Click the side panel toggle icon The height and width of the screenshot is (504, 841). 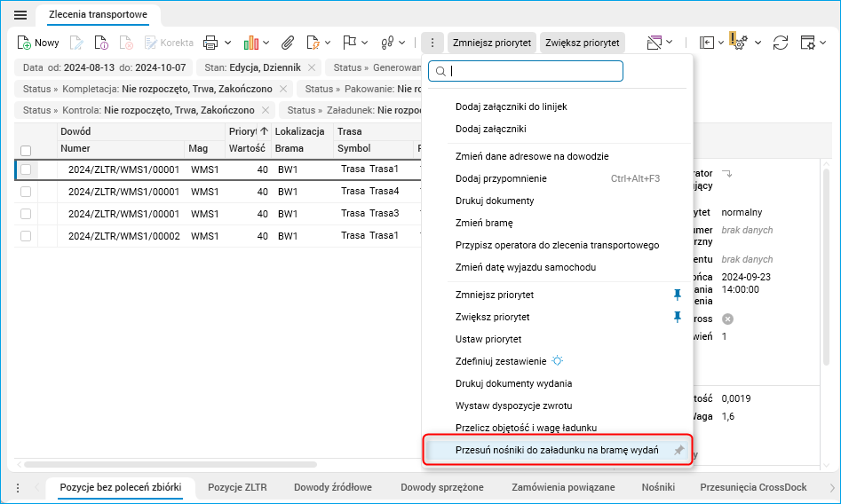707,43
